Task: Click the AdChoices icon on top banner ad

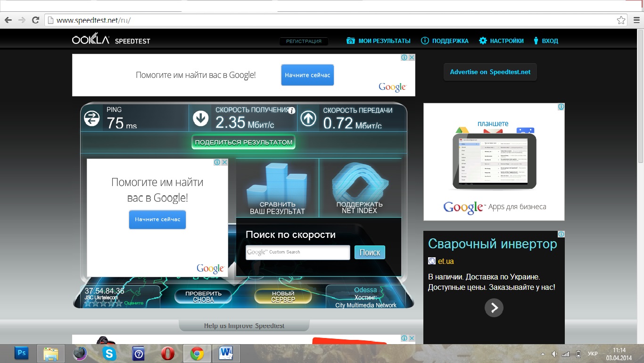Action: point(405,57)
